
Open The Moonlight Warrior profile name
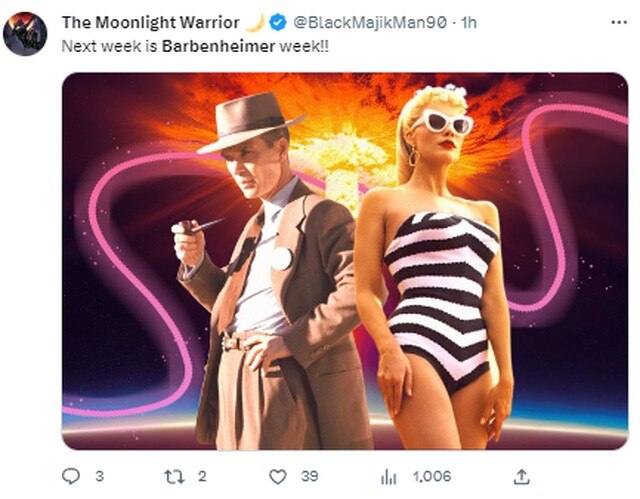151,22
